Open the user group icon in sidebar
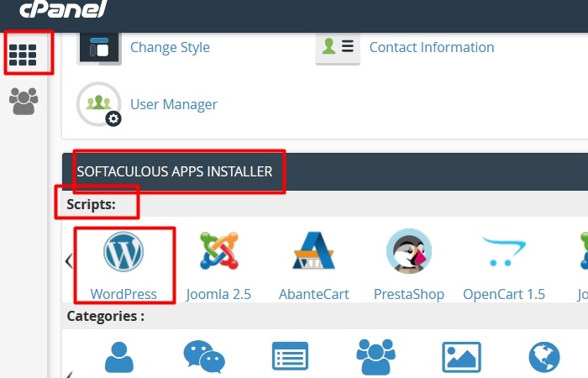588x378 pixels. pos(24,101)
